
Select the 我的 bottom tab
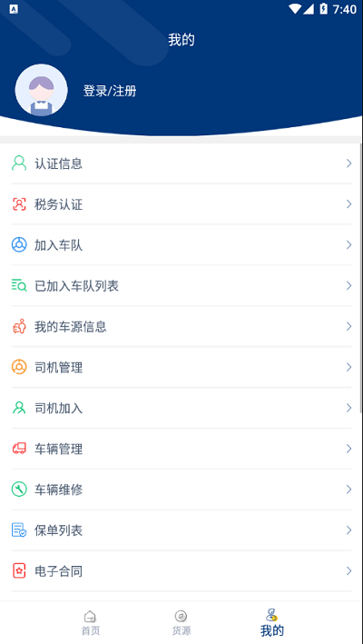coord(272,622)
